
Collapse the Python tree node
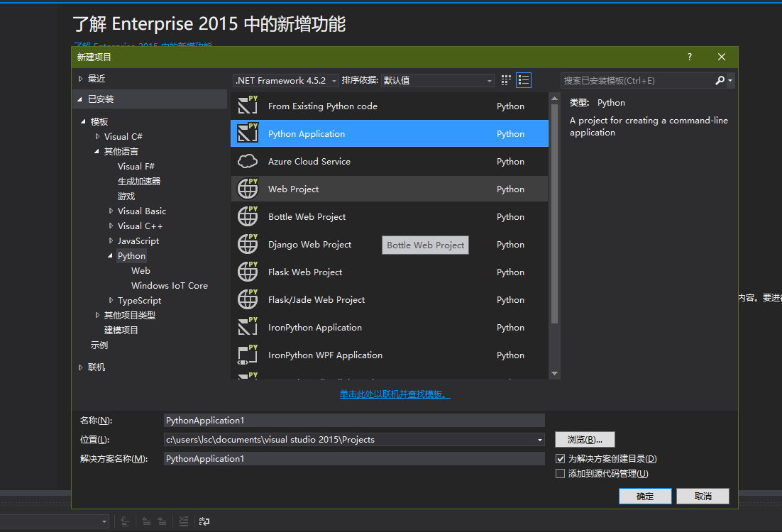click(x=110, y=256)
